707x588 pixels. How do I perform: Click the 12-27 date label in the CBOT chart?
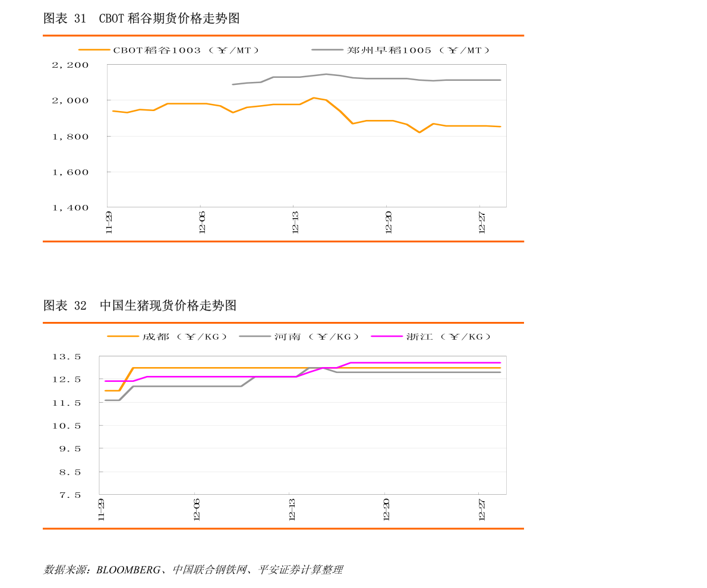482,222
